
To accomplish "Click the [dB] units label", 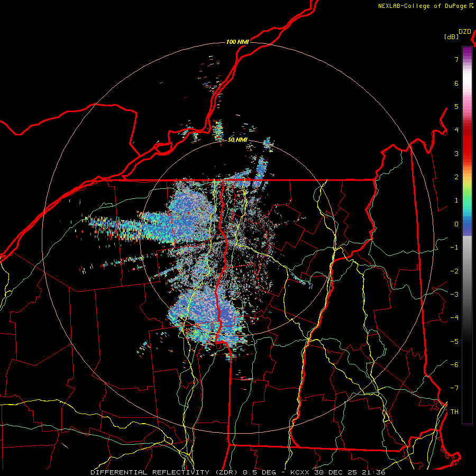I will 451,36.
